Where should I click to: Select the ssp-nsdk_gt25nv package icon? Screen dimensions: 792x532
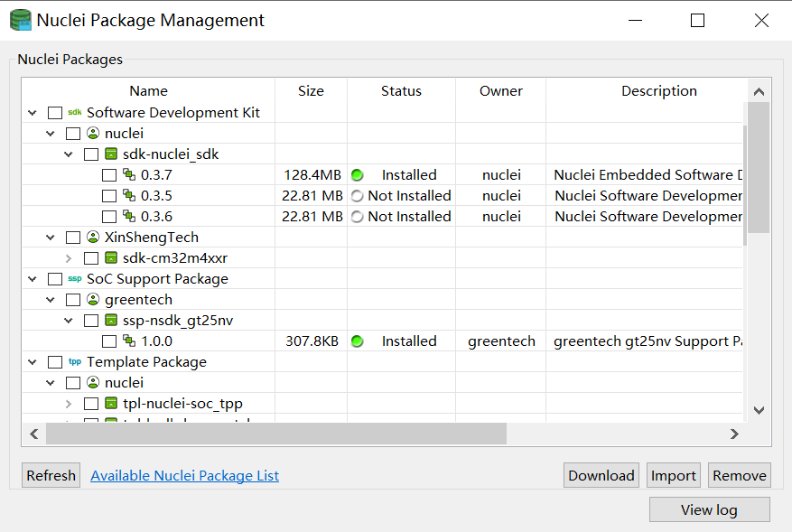coord(111,320)
